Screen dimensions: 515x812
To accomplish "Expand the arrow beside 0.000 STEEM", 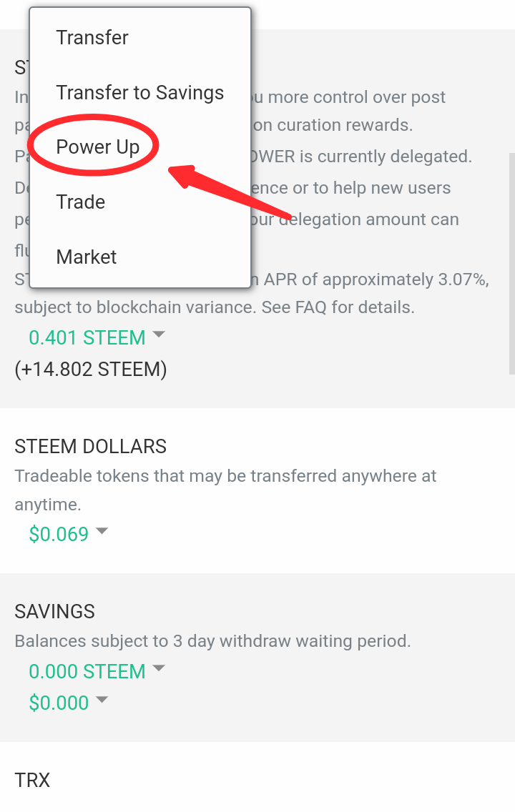I will click(159, 668).
